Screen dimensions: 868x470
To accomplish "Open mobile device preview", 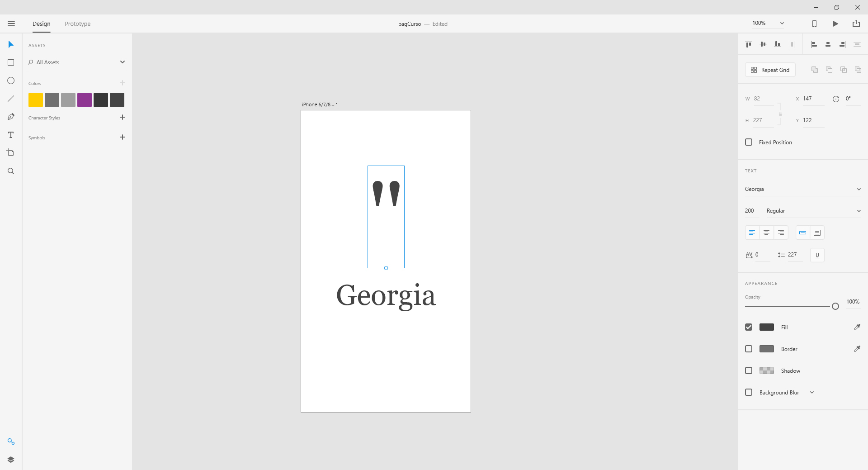I will coord(814,24).
